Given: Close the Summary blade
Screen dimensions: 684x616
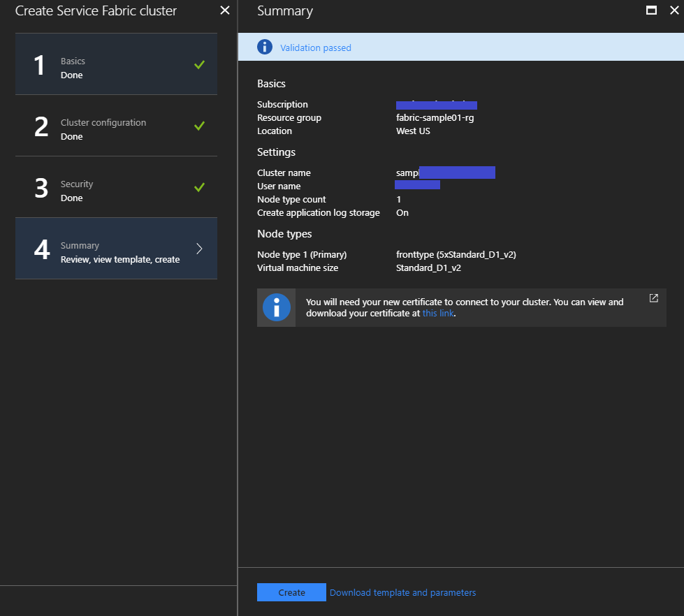Looking at the screenshot, I should pos(674,10).
